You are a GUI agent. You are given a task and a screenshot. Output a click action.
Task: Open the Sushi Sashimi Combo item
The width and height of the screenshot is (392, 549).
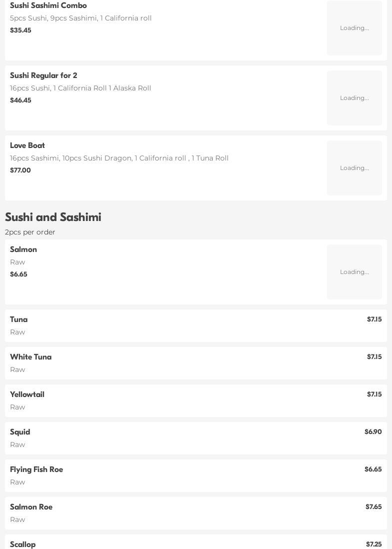48,5
